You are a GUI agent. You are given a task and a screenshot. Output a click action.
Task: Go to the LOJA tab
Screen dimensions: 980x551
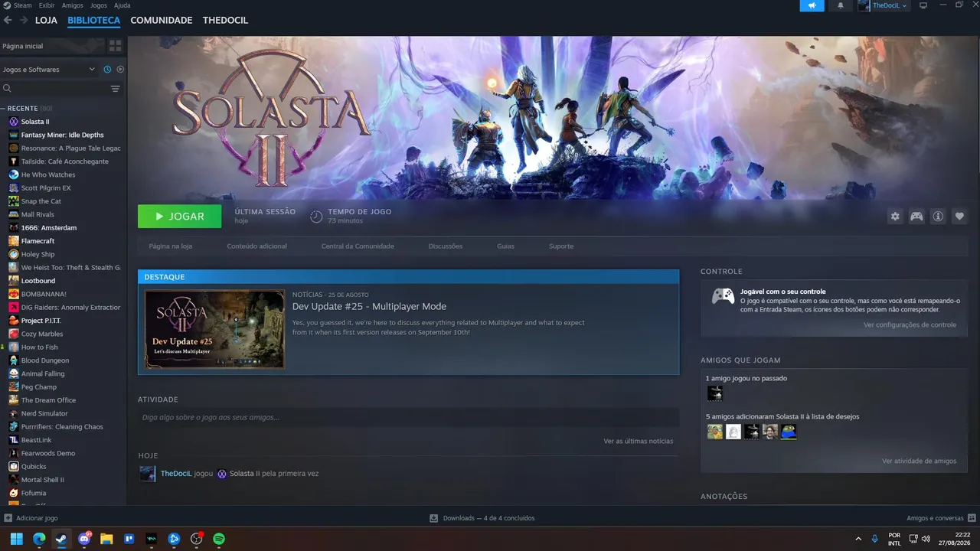click(x=46, y=20)
